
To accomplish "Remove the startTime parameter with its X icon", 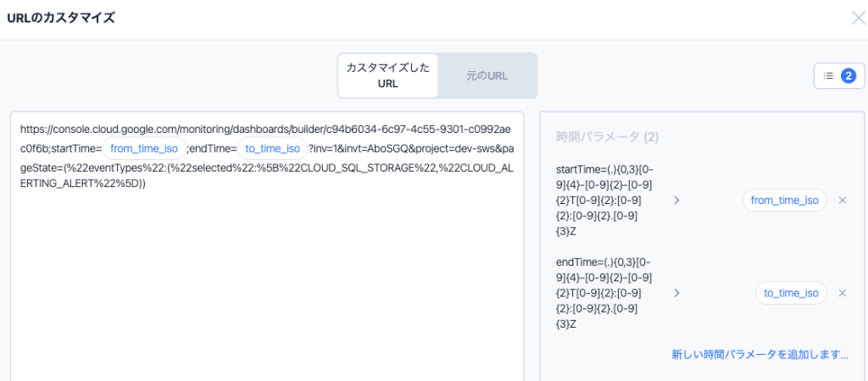I will point(842,201).
